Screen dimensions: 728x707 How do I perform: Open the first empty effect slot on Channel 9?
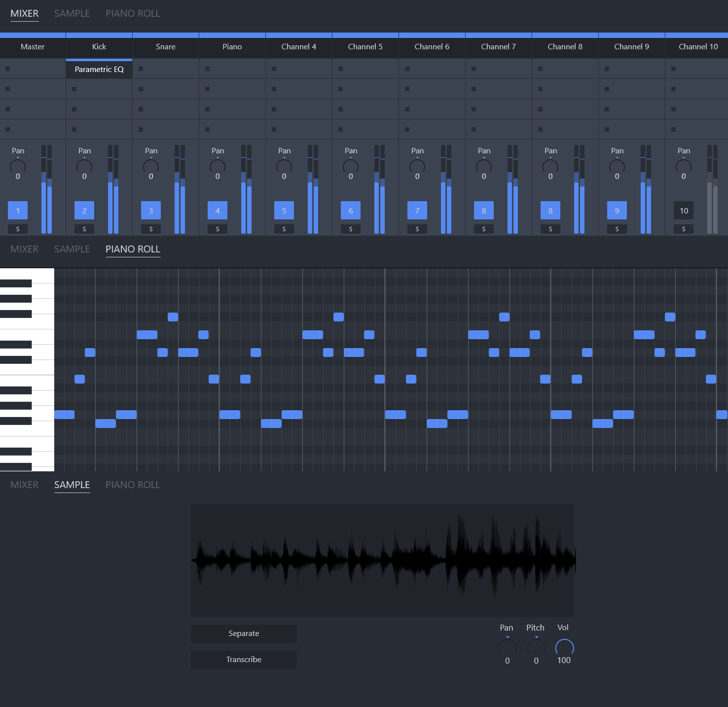pyautogui.click(x=632, y=69)
